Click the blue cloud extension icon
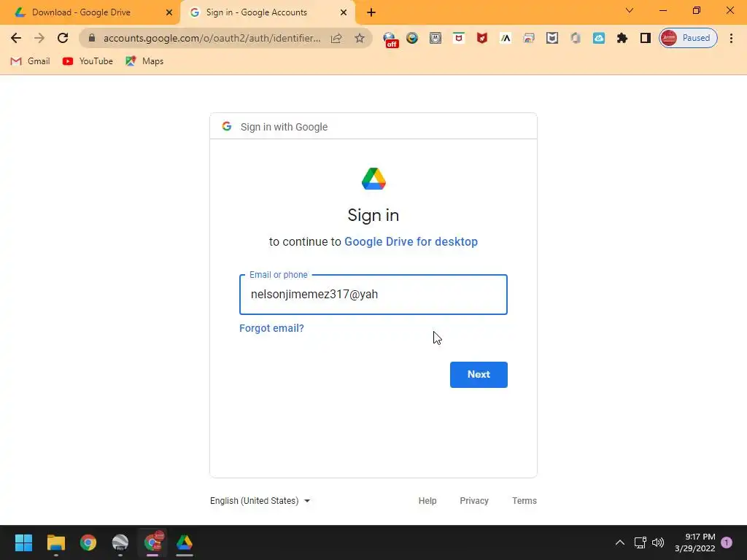The image size is (747, 560). click(x=599, y=38)
